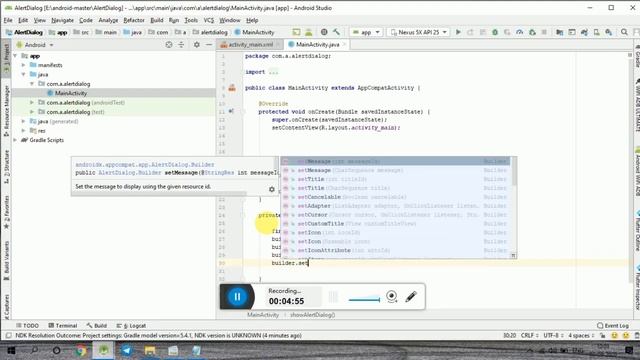Open the File menu
The height and width of the screenshot is (360, 640).
pyautogui.click(x=8, y=20)
